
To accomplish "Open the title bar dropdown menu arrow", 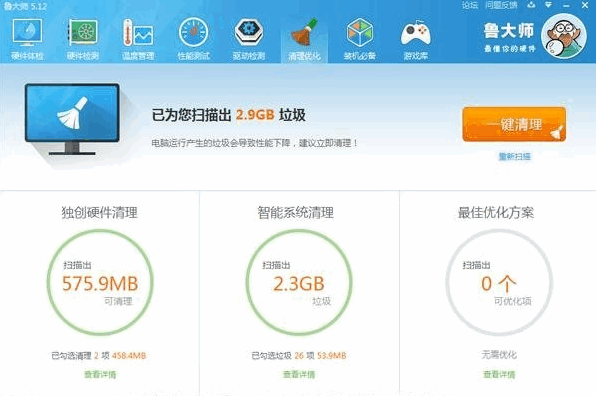I will 548,5.
